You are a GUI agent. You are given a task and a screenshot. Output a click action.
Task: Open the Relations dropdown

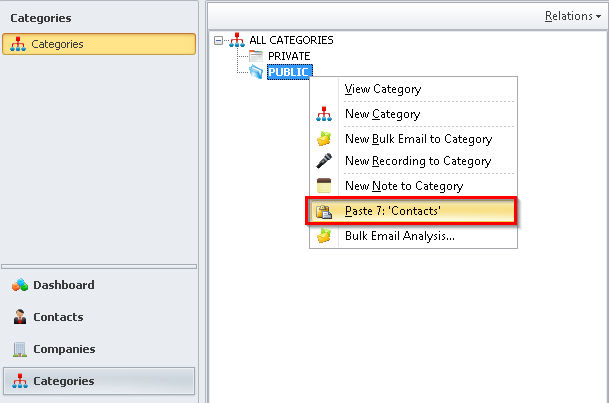(x=573, y=16)
